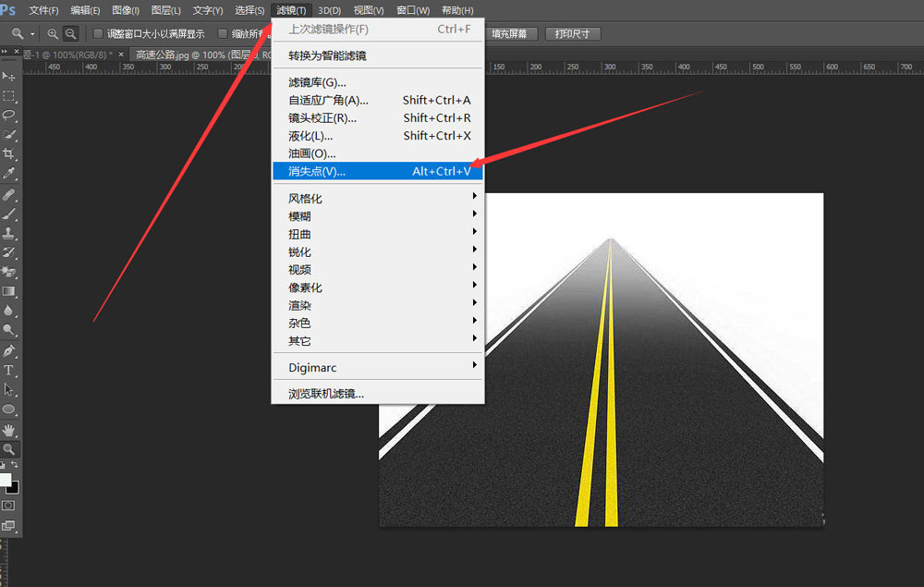The image size is (924, 587).
Task: Open the 窗口(W) menu
Action: point(412,10)
